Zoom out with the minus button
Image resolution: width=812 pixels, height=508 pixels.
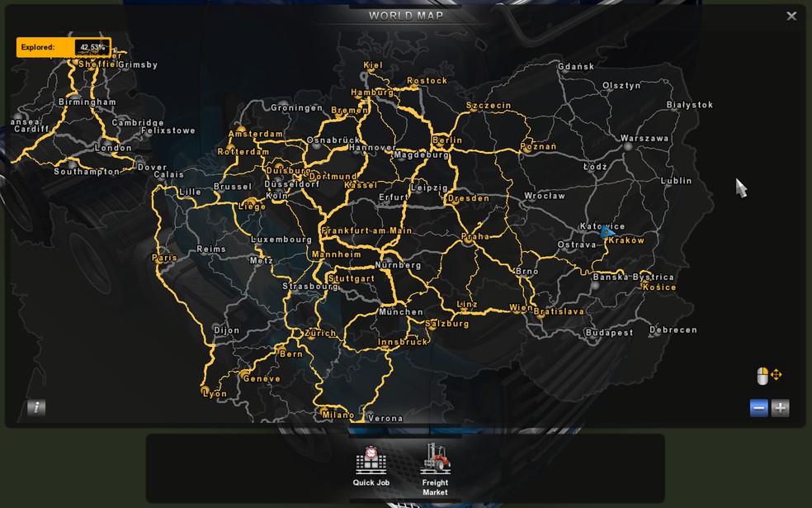(758, 407)
